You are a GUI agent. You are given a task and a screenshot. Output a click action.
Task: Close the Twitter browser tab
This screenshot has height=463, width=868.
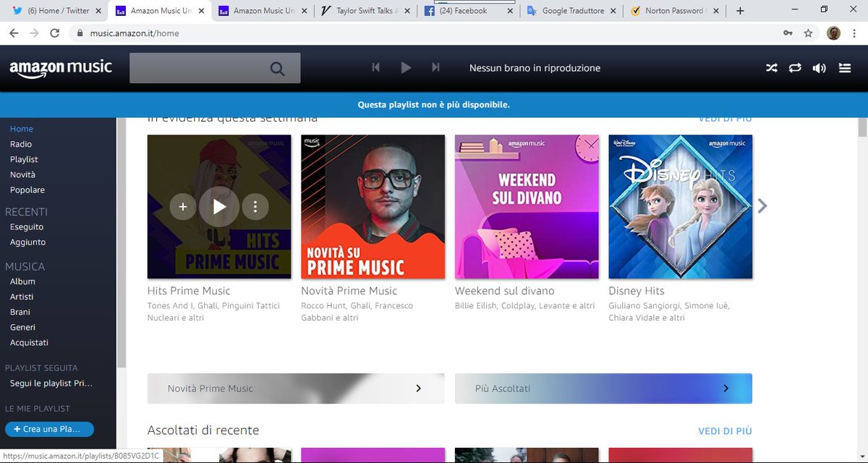(x=99, y=11)
